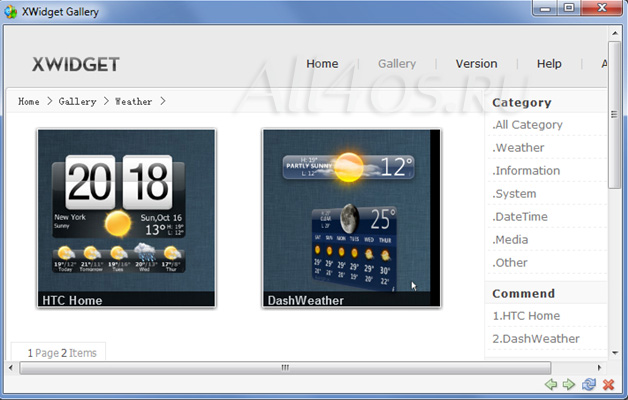Screen dimensions: 628x400
Task: Close the gallery with the red X icon
Action: click(x=608, y=384)
